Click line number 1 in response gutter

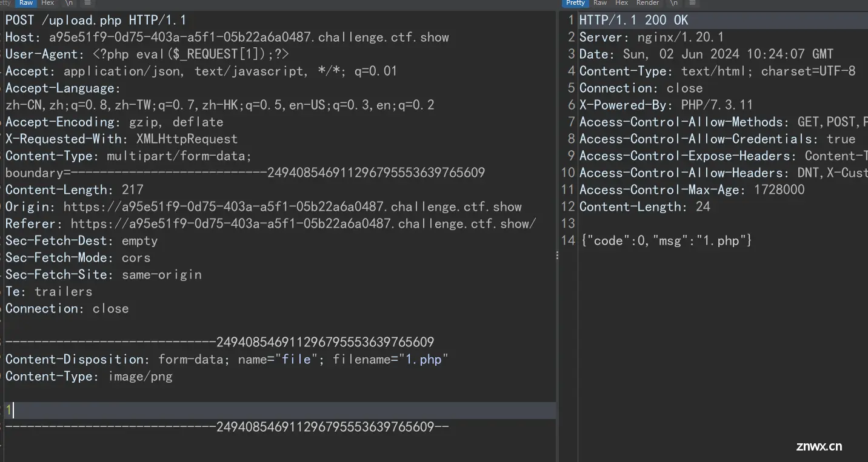coord(571,20)
